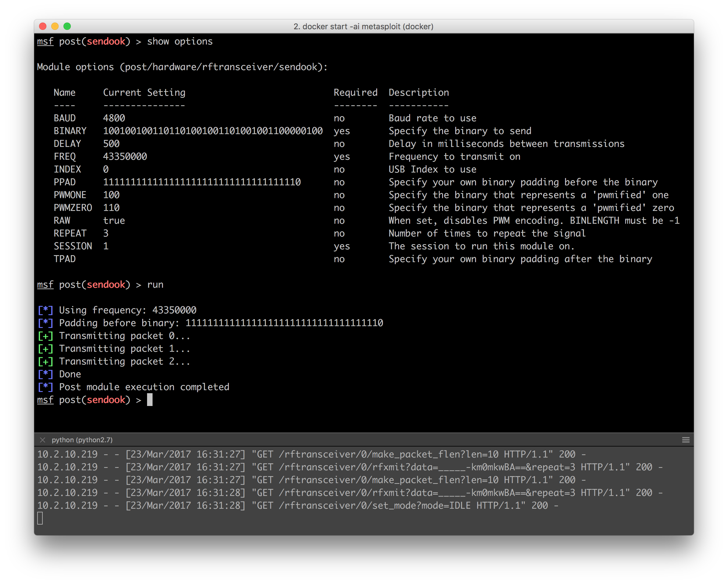This screenshot has width=728, height=584.
Task: Click the 'Transmitting packet 2...' line
Action: [124, 361]
